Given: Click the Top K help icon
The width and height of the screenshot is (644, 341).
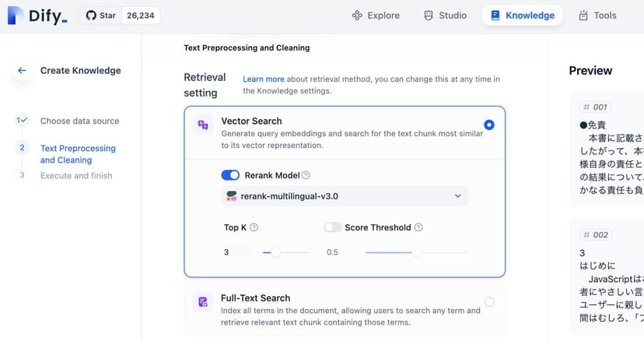Looking at the screenshot, I should [254, 228].
